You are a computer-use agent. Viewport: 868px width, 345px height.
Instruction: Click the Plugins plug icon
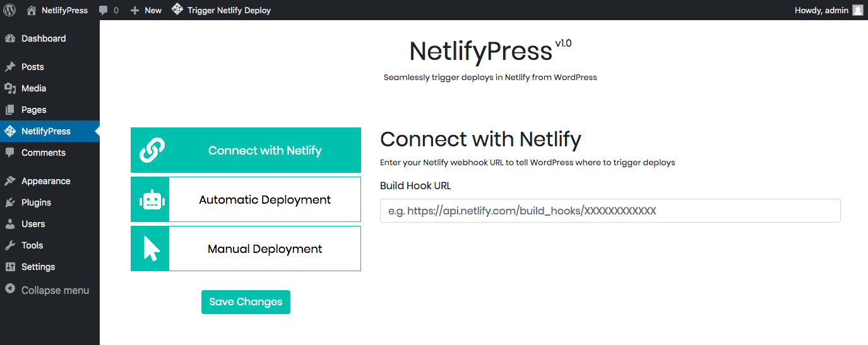pos(10,202)
